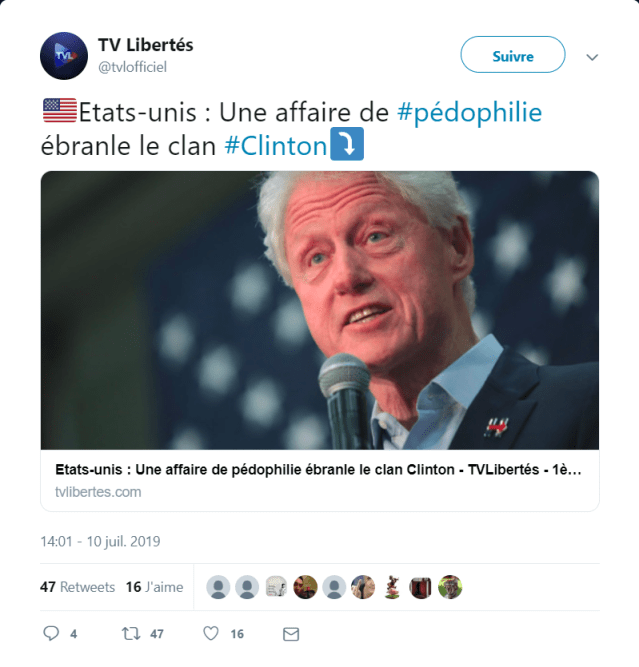Click the TV Libertés account name
The image size is (639, 667).
click(145, 45)
